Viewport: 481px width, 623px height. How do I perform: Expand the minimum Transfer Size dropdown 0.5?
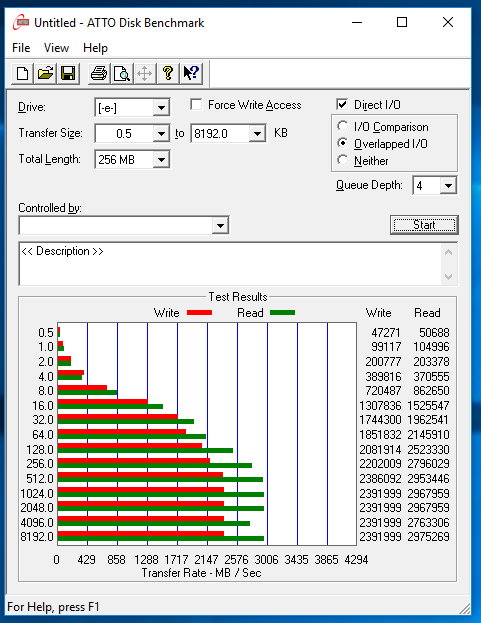click(161, 134)
